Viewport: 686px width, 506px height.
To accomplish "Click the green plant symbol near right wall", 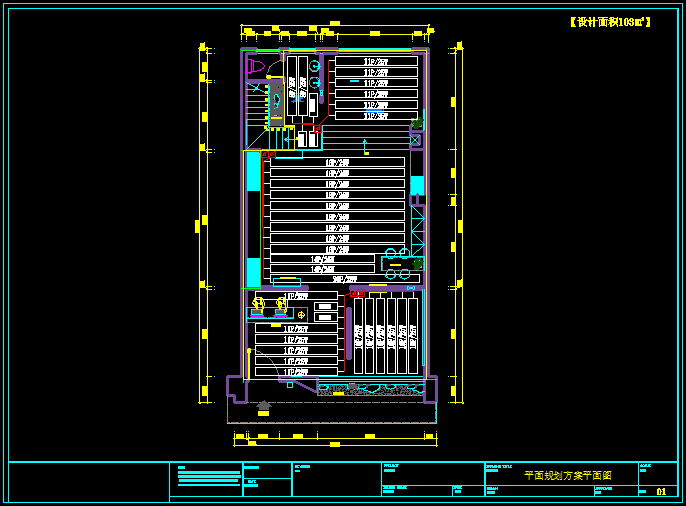I will 417,125.
